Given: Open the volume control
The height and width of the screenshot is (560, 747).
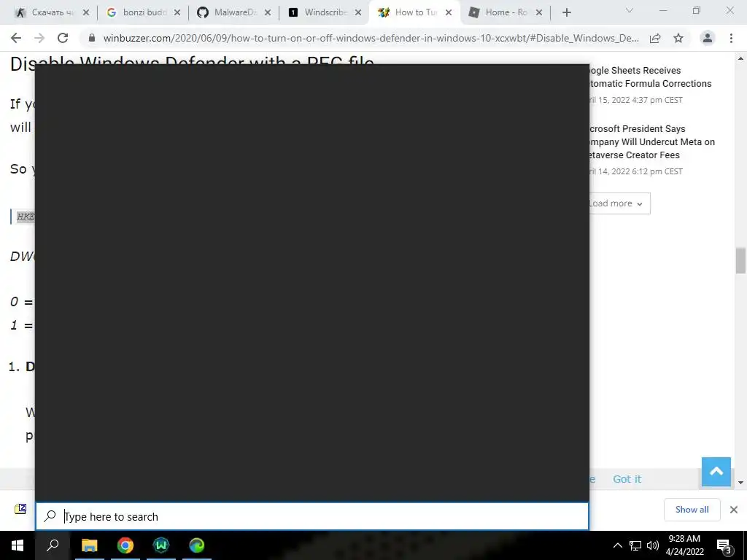Looking at the screenshot, I should pyautogui.click(x=653, y=545).
